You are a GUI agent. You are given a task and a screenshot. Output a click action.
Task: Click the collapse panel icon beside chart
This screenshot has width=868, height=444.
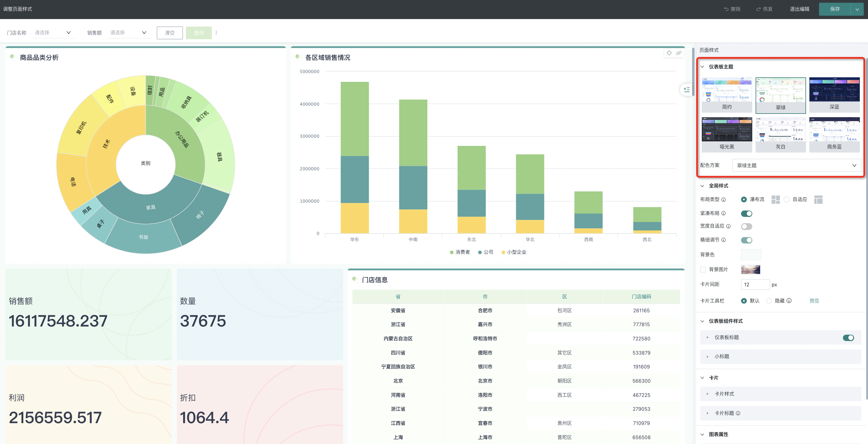tap(687, 90)
